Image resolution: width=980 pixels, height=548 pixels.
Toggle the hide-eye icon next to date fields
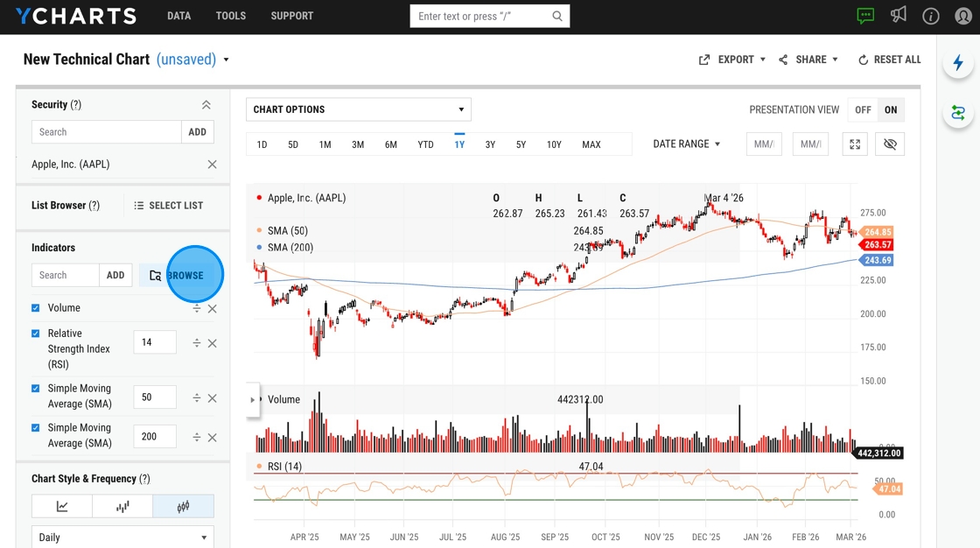[890, 144]
